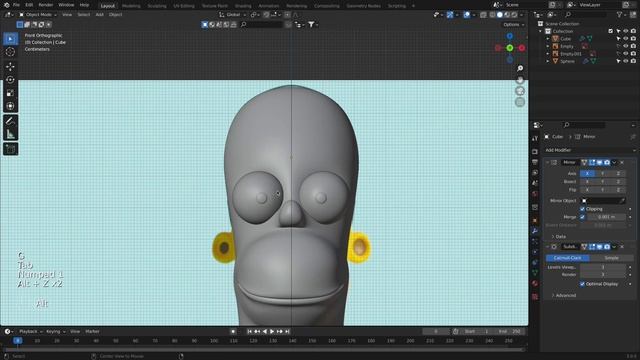The height and width of the screenshot is (360, 640).
Task: Click the outliner filter funnel icon
Action: pos(620,15)
